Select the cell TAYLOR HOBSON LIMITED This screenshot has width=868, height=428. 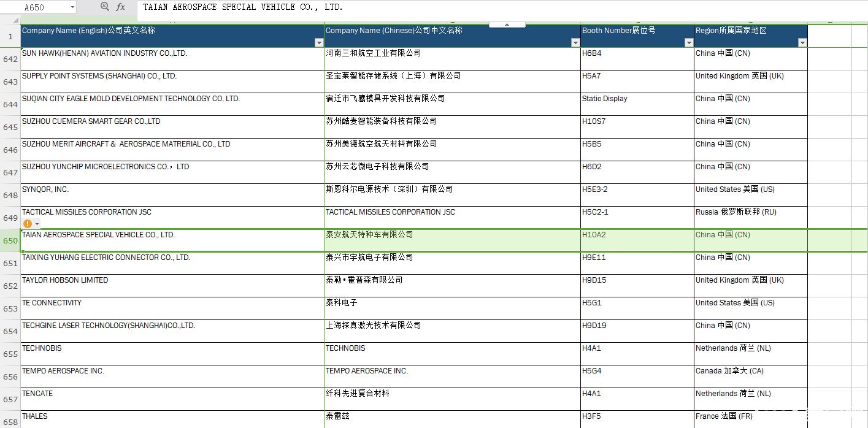[x=172, y=286]
